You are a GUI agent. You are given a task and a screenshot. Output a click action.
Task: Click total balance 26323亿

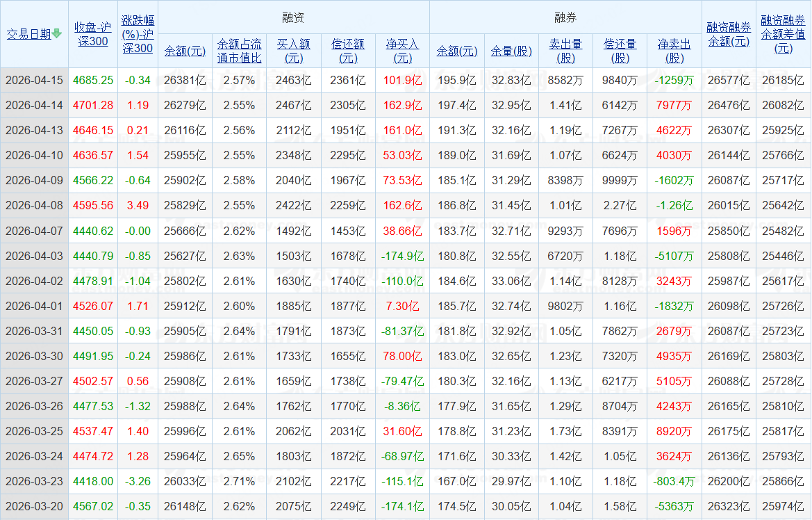(x=729, y=507)
